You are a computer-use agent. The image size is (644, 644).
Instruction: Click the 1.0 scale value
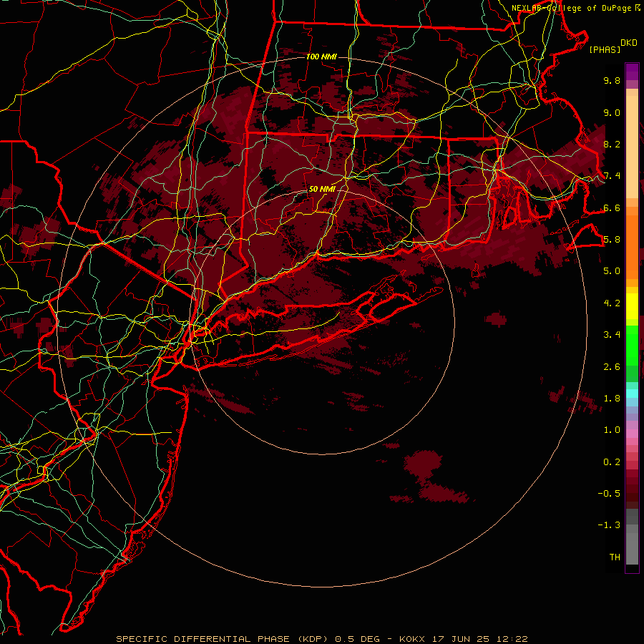point(612,430)
